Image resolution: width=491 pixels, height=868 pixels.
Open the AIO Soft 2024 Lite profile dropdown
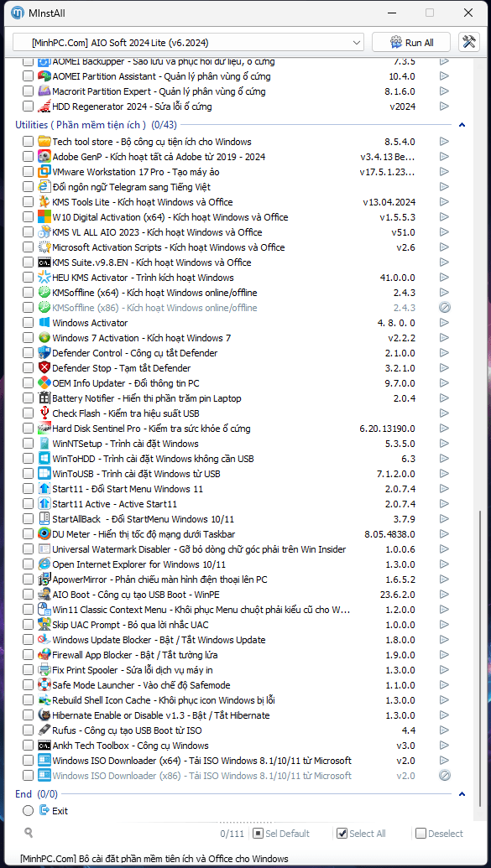[x=188, y=43]
